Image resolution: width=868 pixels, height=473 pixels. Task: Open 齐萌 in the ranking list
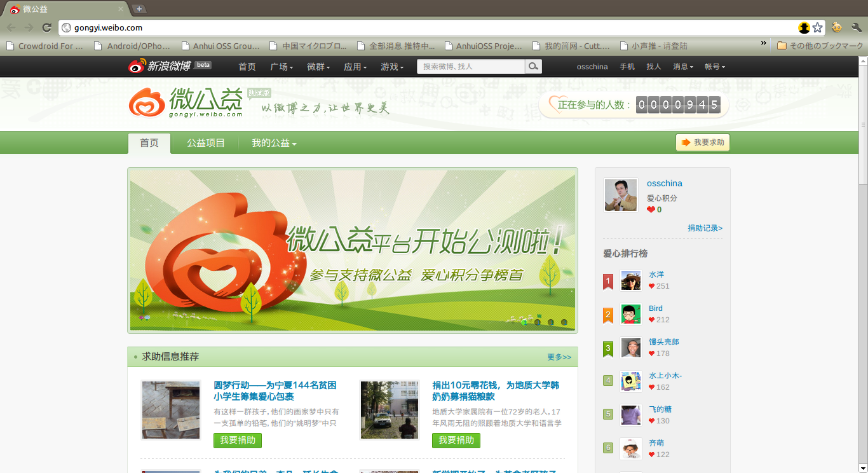(x=656, y=443)
